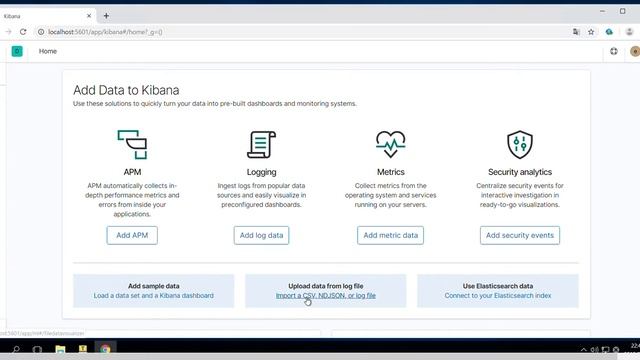Click the Security analytics title text
Image resolution: width=640 pixels, height=360 pixels.
pos(520,172)
